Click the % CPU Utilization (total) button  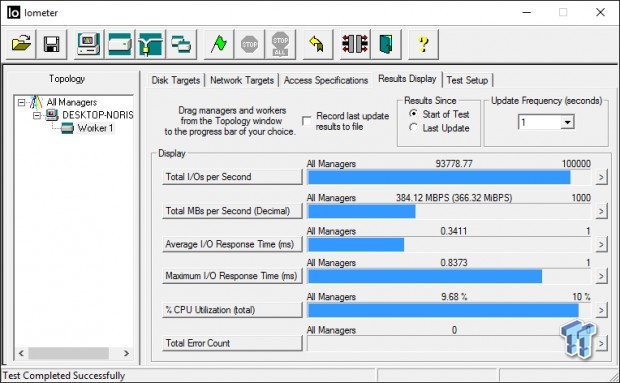click(x=232, y=310)
